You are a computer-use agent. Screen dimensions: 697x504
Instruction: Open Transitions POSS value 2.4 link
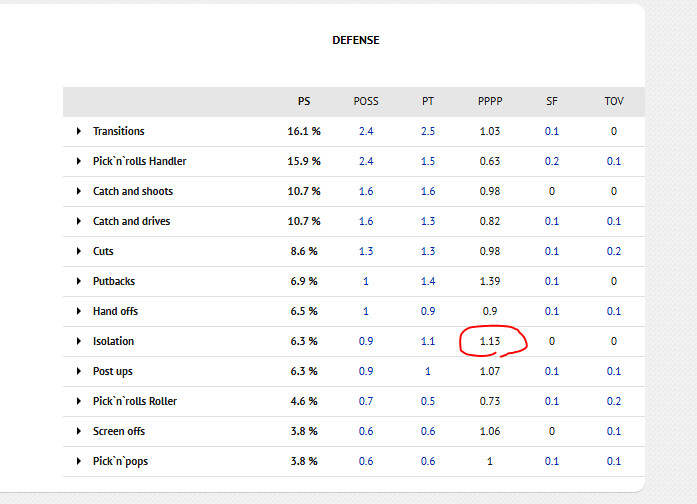pyautogui.click(x=366, y=131)
